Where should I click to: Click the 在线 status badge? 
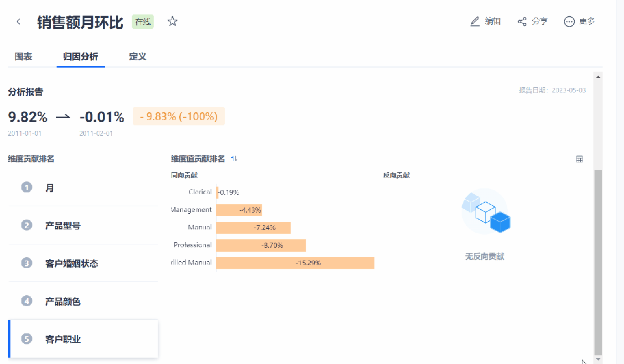[143, 22]
